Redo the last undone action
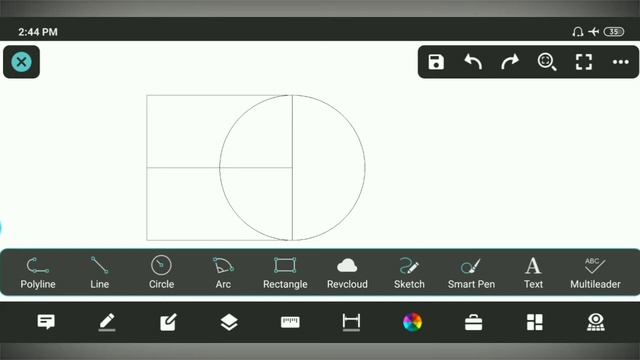 [x=510, y=62]
